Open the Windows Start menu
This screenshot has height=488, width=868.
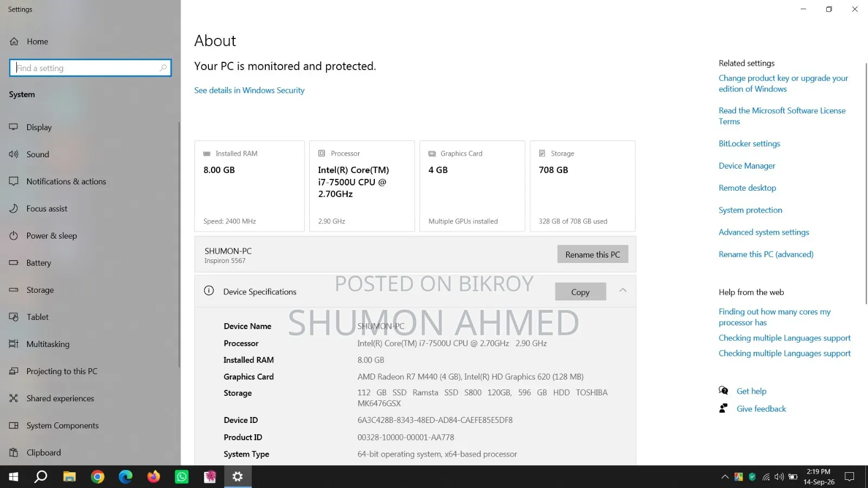click(14, 477)
